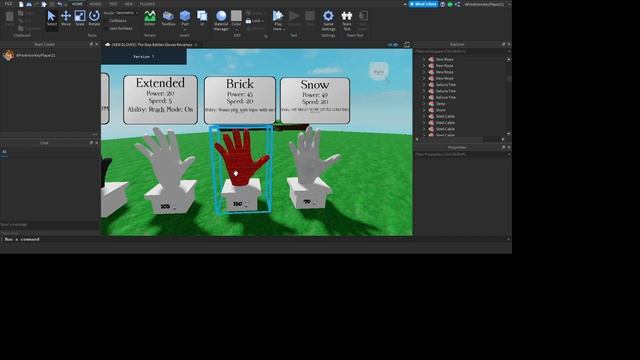Click the chat Send a message field

point(50,224)
